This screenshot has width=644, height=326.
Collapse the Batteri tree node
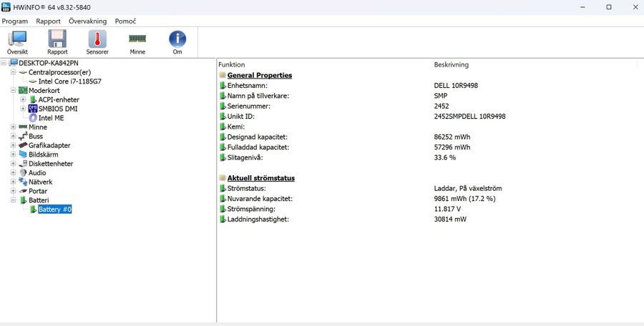(14, 201)
